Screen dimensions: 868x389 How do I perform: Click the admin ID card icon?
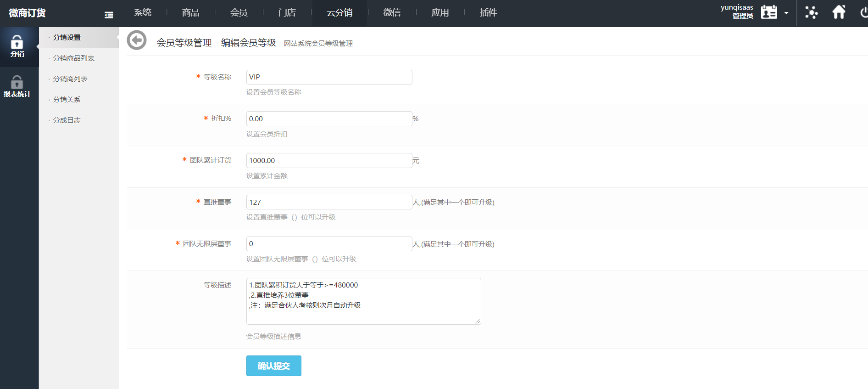tap(769, 12)
